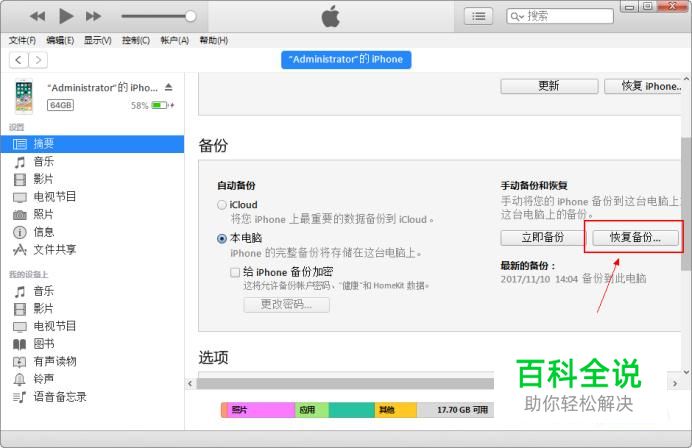The width and height of the screenshot is (692, 448).
Task: Click the 应用 storage bar segment
Action: coord(312,410)
